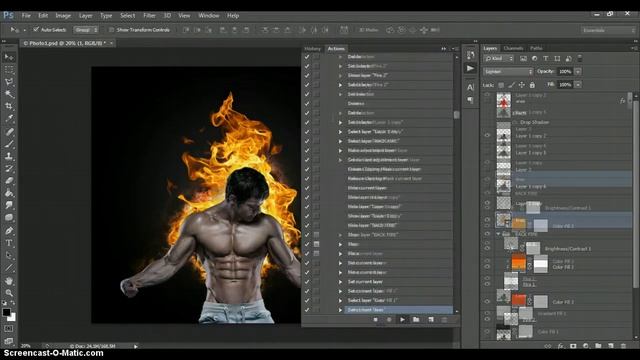Expand the Select layer "Color Fill 1" step

pyautogui.click(x=340, y=300)
